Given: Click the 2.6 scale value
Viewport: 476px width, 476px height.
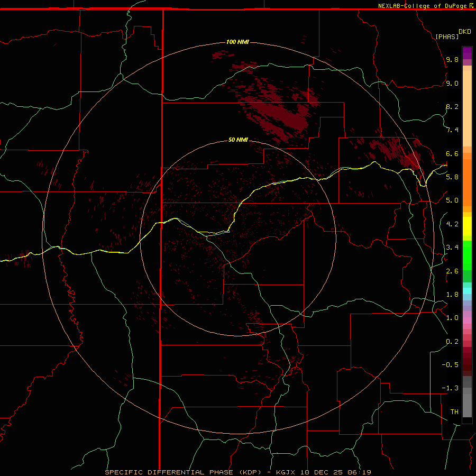Looking at the screenshot, I should pos(452,271).
